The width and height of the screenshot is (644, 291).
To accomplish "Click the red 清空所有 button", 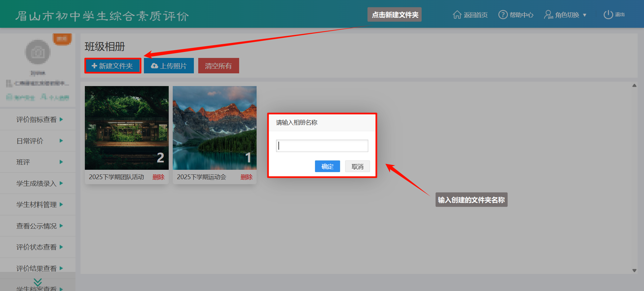I will [x=218, y=66].
